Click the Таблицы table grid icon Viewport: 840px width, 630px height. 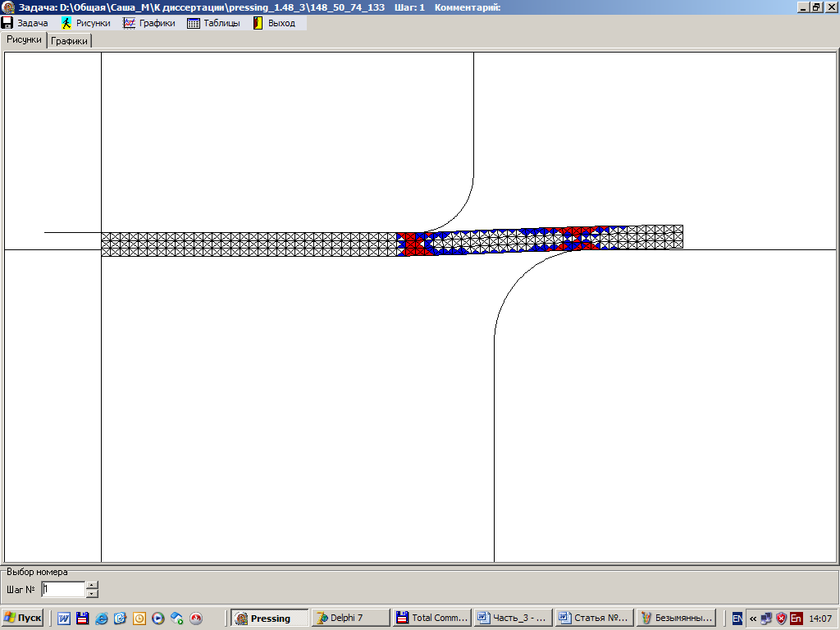[x=194, y=23]
